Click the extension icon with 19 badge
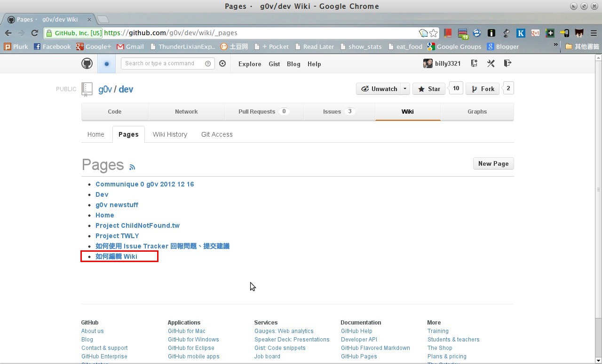602x364 pixels. (x=463, y=33)
